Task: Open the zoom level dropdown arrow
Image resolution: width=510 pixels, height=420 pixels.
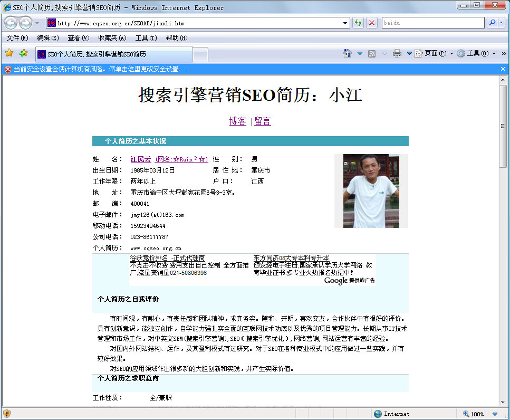Action: [495, 414]
